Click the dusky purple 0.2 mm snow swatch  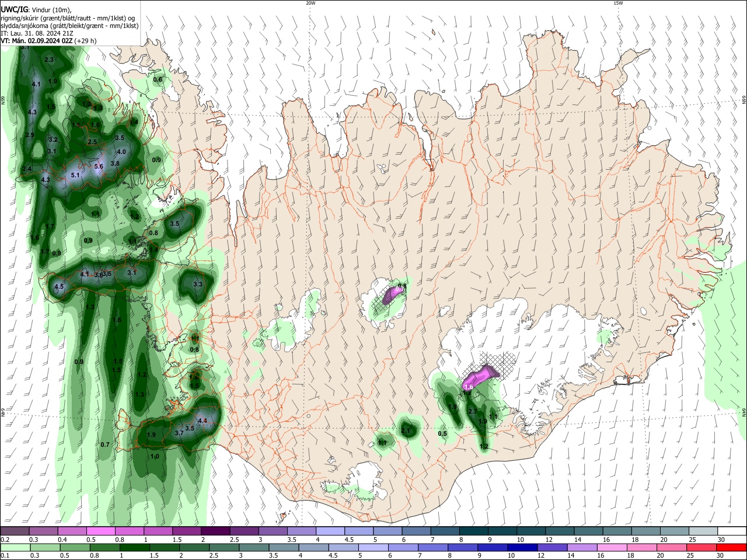click(15, 531)
